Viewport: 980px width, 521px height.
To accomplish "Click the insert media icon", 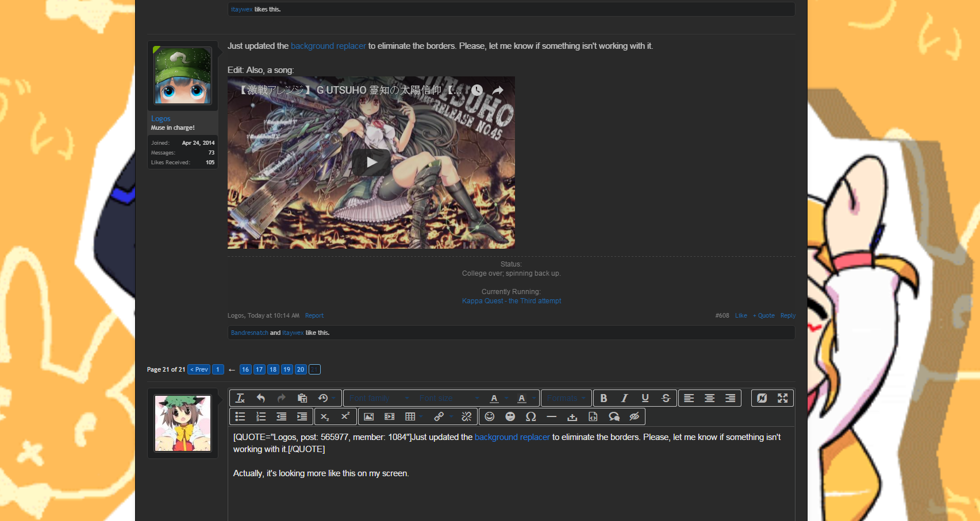I will coord(390,416).
